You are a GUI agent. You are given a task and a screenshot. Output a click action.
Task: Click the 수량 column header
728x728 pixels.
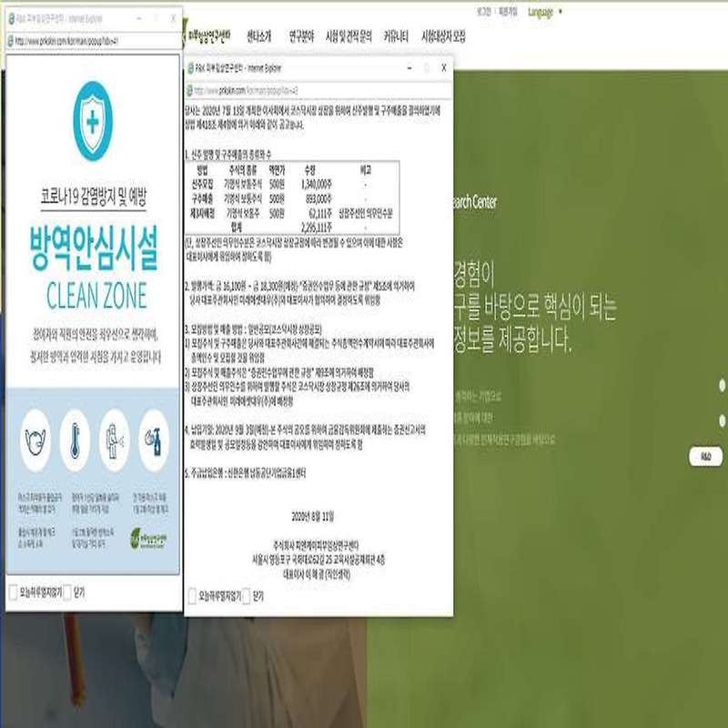tap(309, 170)
